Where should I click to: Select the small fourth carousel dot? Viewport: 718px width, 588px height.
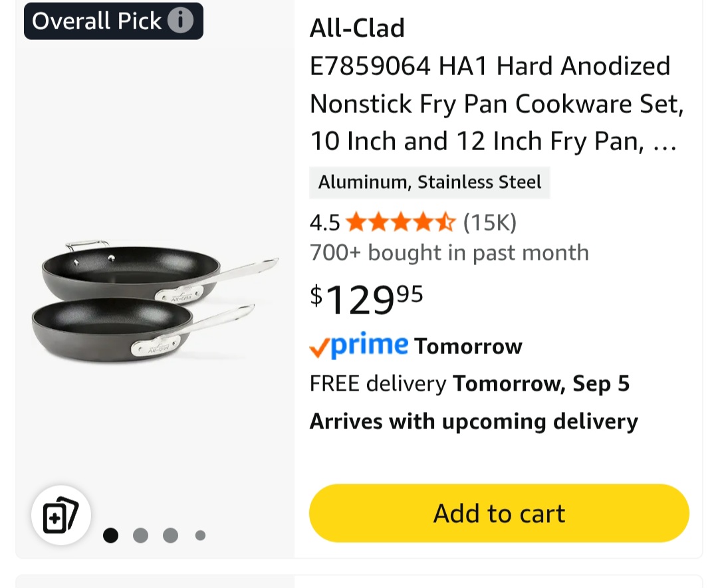click(200, 535)
